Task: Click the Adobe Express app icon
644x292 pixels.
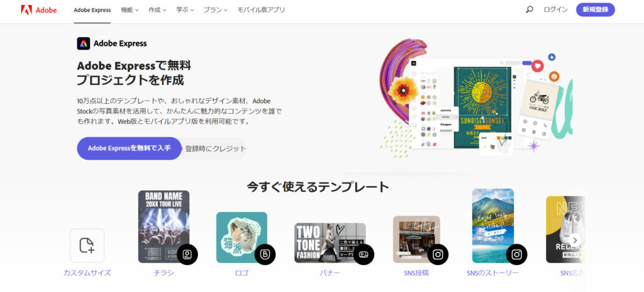Action: [x=84, y=43]
